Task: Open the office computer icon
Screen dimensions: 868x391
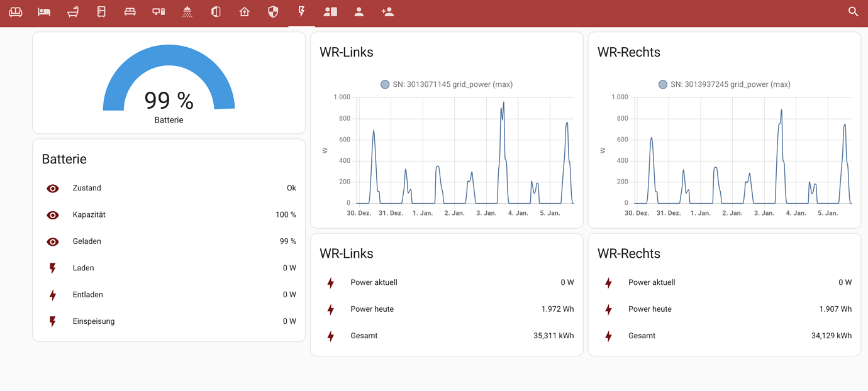Action: coord(158,11)
